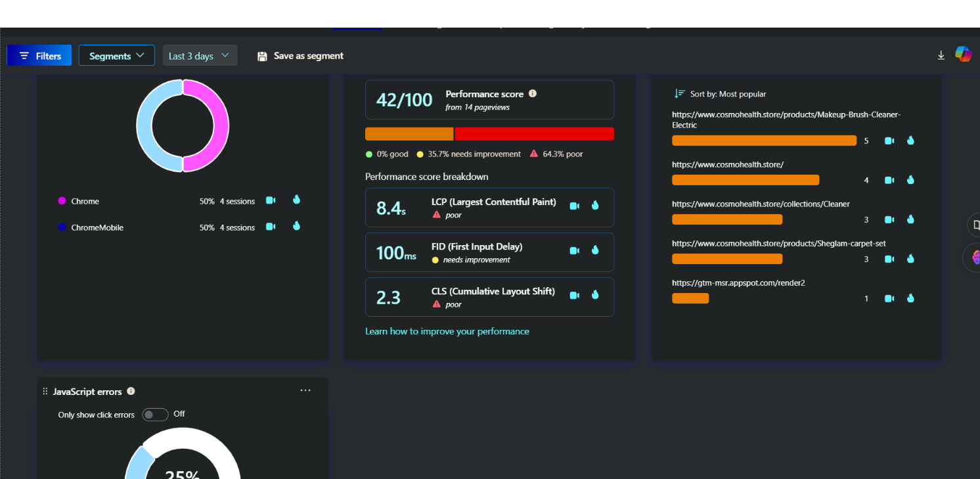Open heatmaps for FID metric
The width and height of the screenshot is (980, 479).
pos(595,250)
